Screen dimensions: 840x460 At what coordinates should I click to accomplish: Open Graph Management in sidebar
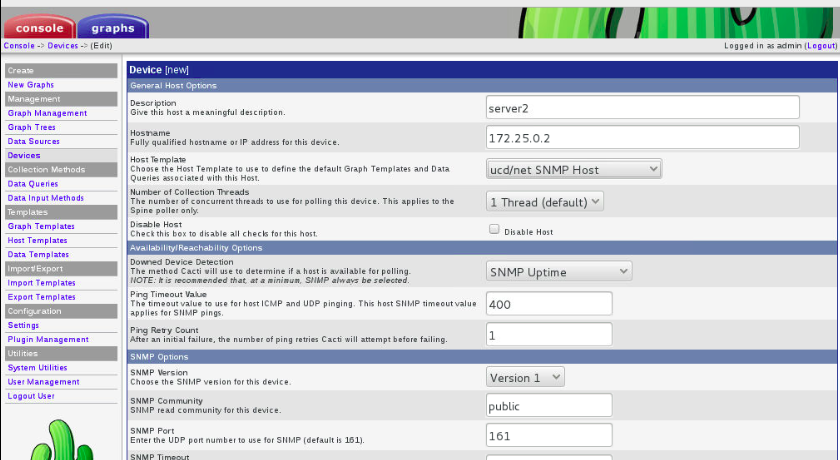tap(47, 113)
